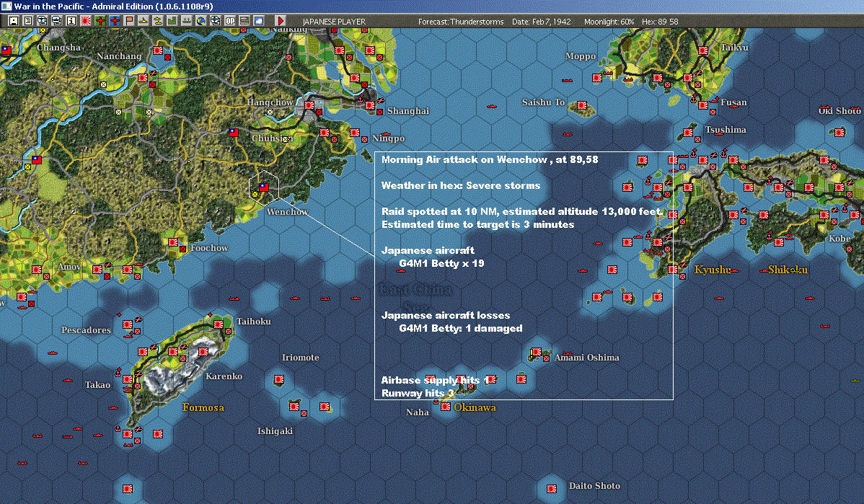
Task: Click the rising sun flag toolbar icon
Action: (85, 21)
